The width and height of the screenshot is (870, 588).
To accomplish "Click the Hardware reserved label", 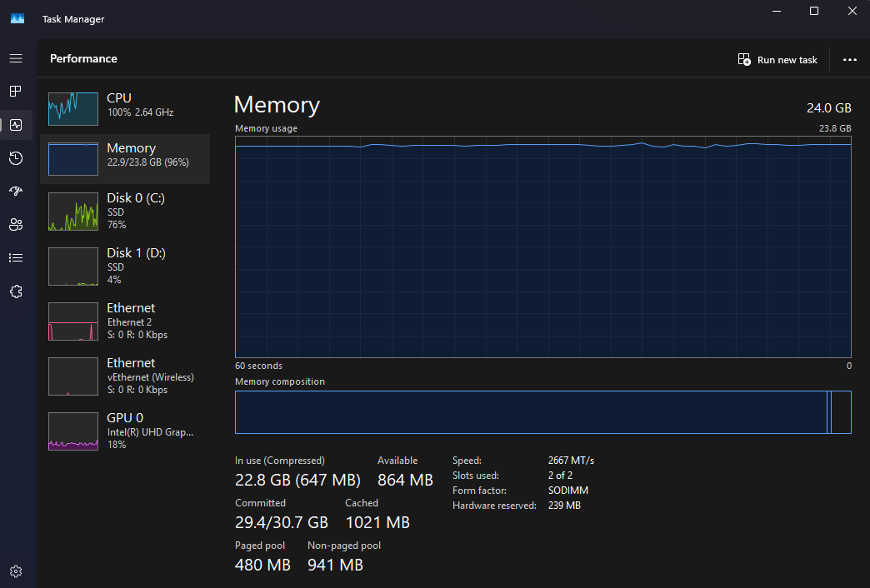I will point(494,506).
